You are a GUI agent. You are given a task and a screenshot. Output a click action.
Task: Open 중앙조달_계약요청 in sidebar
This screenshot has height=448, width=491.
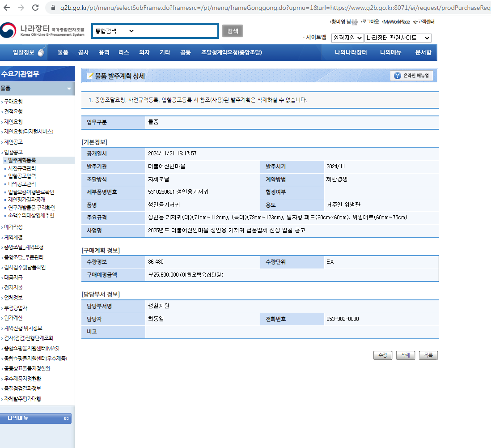pos(24,247)
